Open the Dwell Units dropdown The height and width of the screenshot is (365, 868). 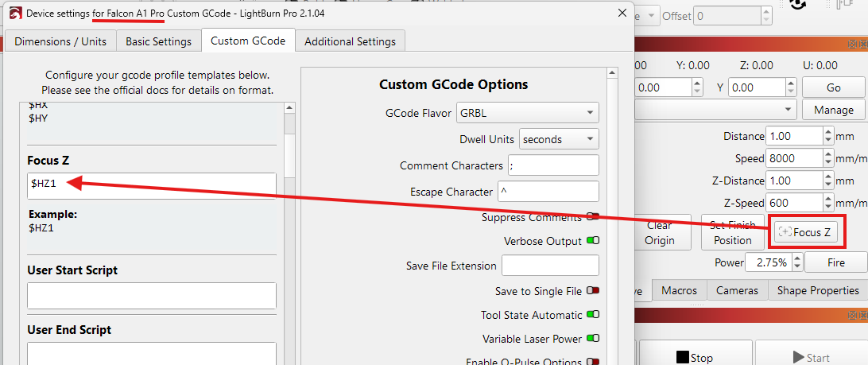[x=559, y=139]
